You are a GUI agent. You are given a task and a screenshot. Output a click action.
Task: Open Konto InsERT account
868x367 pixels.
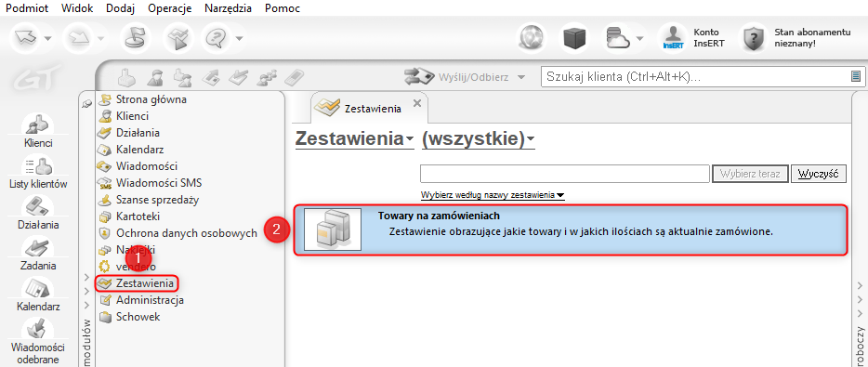pos(692,38)
